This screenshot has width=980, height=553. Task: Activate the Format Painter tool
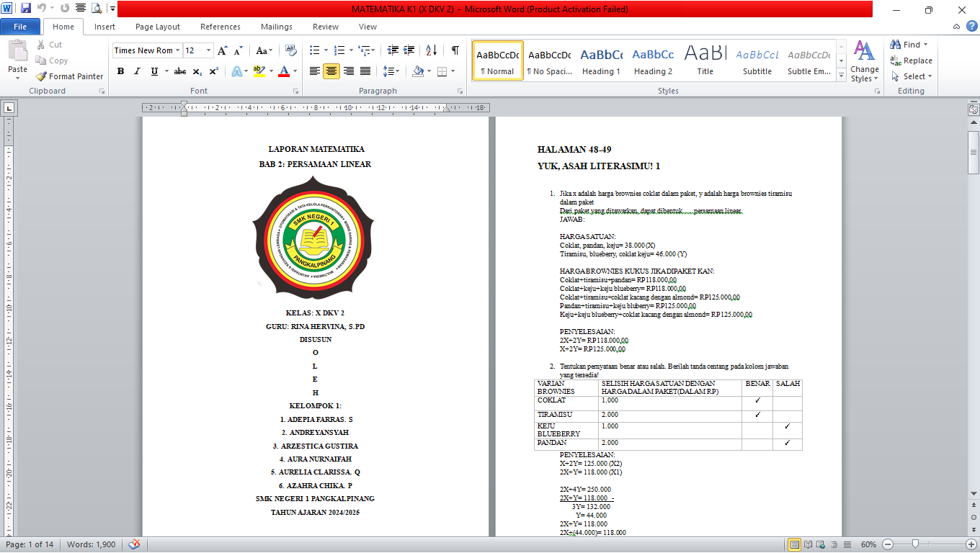69,76
